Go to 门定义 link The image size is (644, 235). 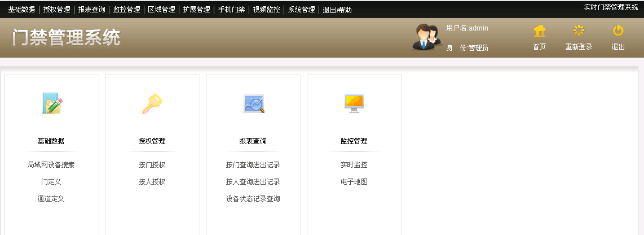coord(51,182)
